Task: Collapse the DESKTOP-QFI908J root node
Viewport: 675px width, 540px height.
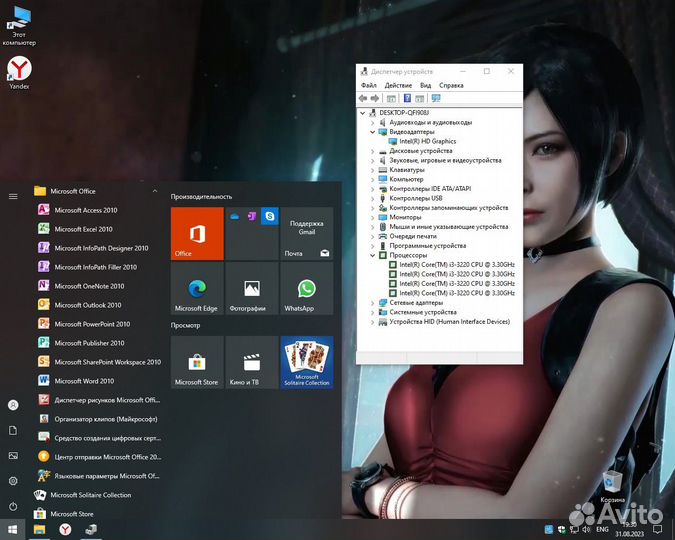Action: point(362,113)
